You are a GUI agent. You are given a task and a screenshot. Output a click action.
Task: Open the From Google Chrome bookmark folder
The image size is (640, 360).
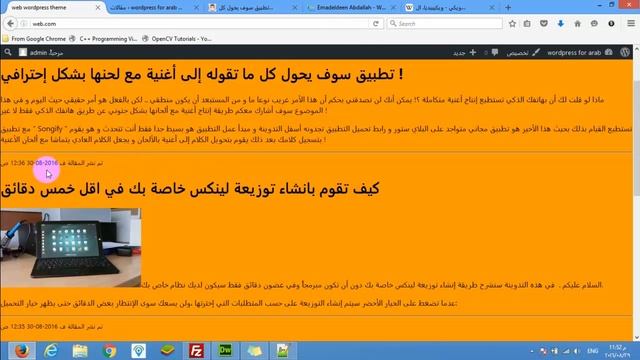pyautogui.click(x=34, y=39)
